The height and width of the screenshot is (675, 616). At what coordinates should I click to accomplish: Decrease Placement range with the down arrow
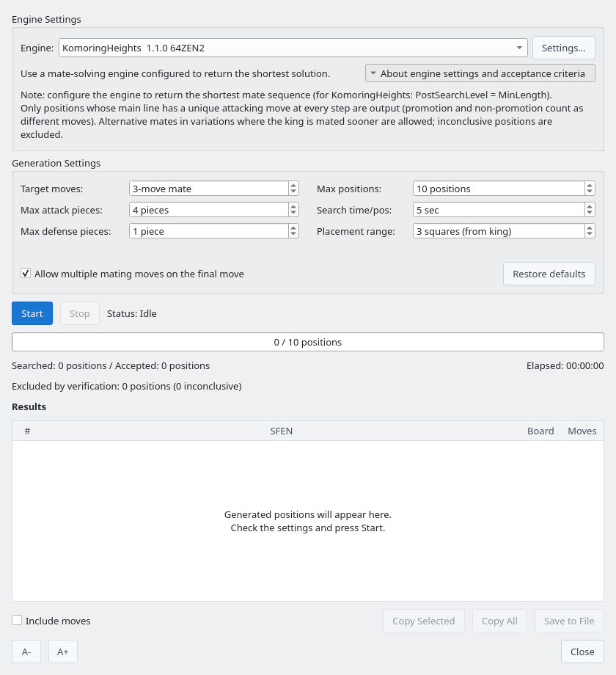click(590, 234)
